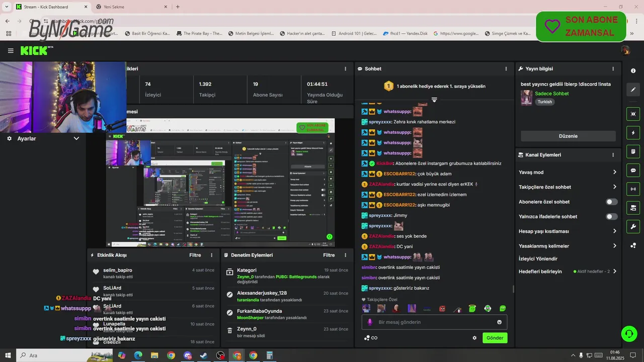
Task: Click the chat bubble icon in sidebar
Action: (x=633, y=170)
